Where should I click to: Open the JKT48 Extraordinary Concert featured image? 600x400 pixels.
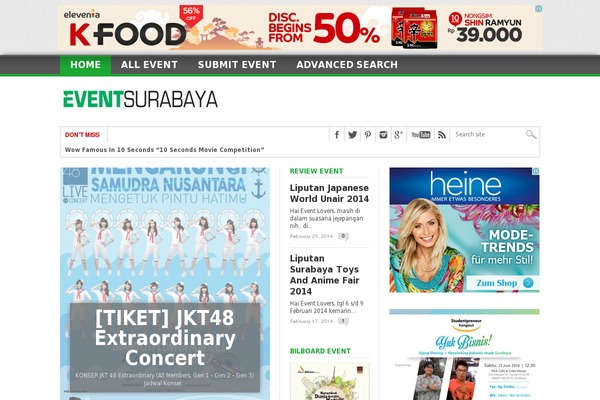pos(165,283)
